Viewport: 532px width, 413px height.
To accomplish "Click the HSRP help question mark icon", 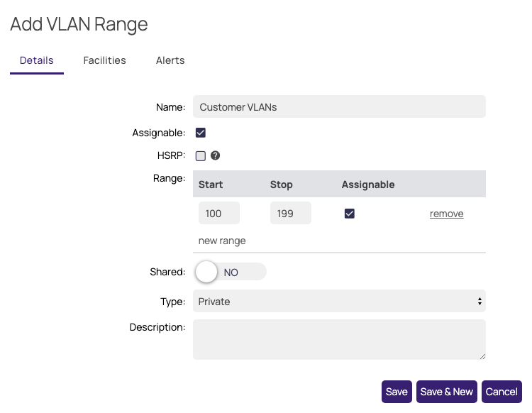I will [215, 156].
